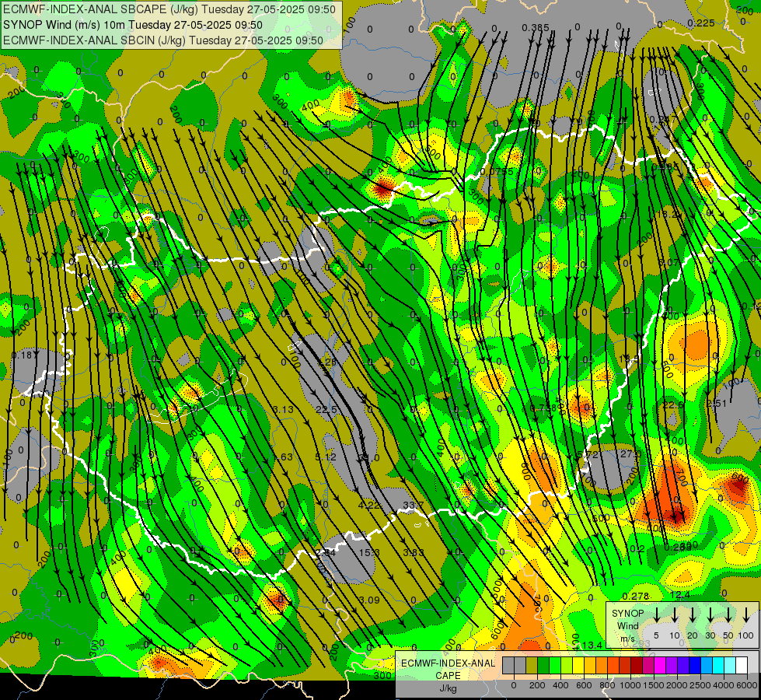
Task: Pick the orange swatch in CAPE legend
Action: click(x=602, y=665)
